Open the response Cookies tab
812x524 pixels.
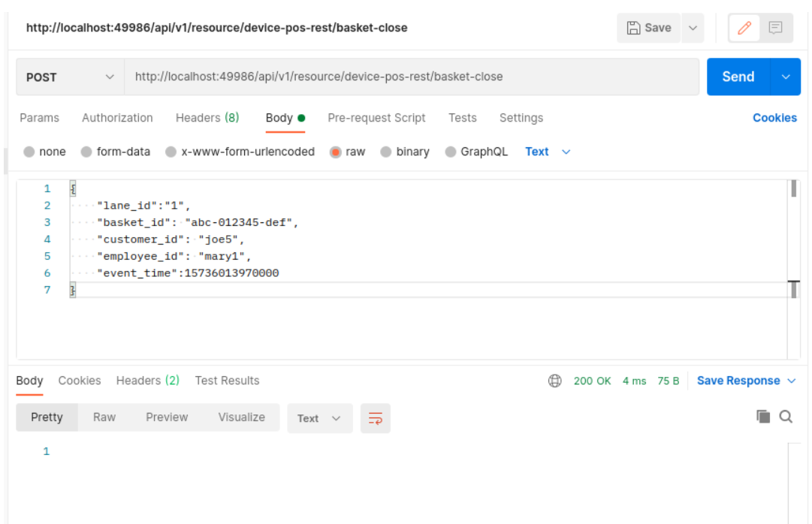80,381
